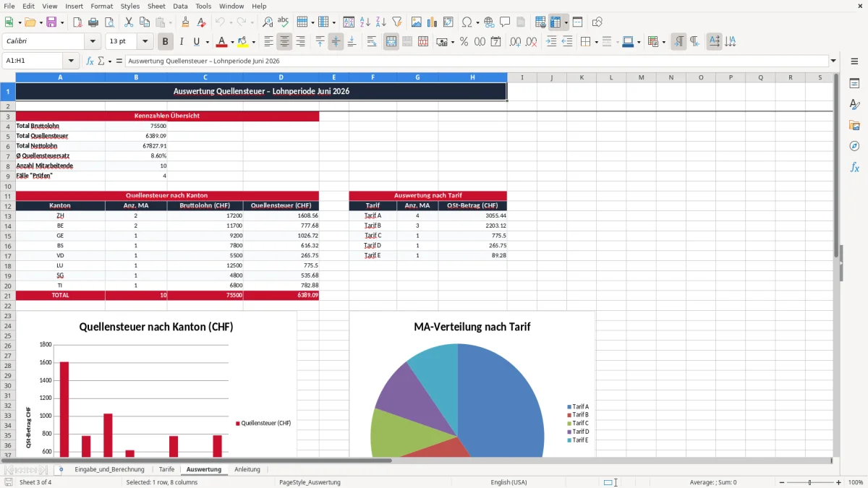Viewport: 868px width, 488px height.
Task: Expand the Conditional Formatting dropdown arrow
Action: click(663, 42)
